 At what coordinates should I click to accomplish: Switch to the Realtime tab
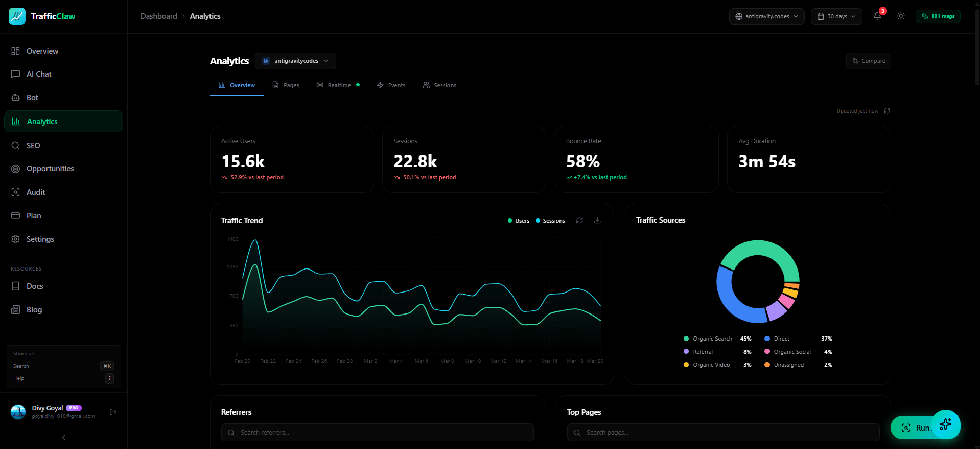(338, 85)
